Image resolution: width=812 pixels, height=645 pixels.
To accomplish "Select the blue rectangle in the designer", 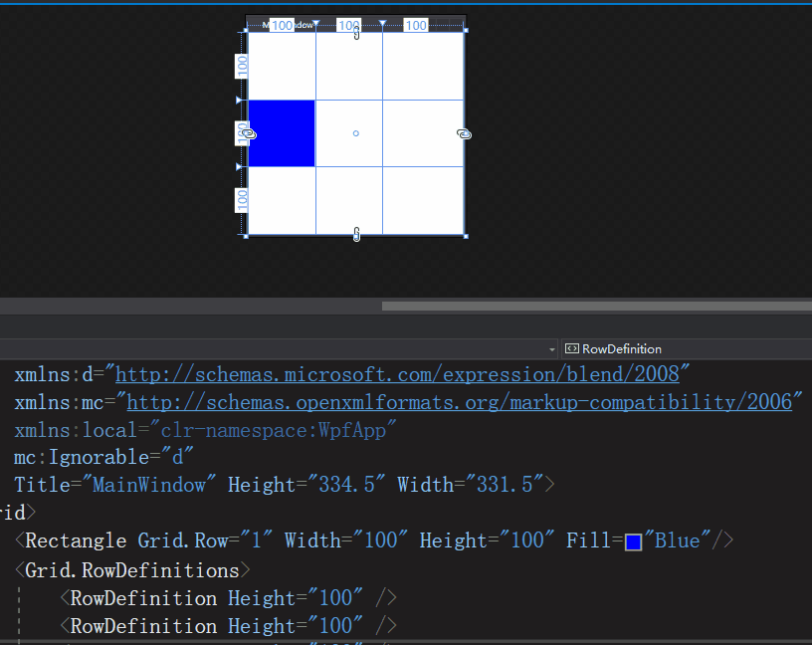I will click(x=282, y=133).
